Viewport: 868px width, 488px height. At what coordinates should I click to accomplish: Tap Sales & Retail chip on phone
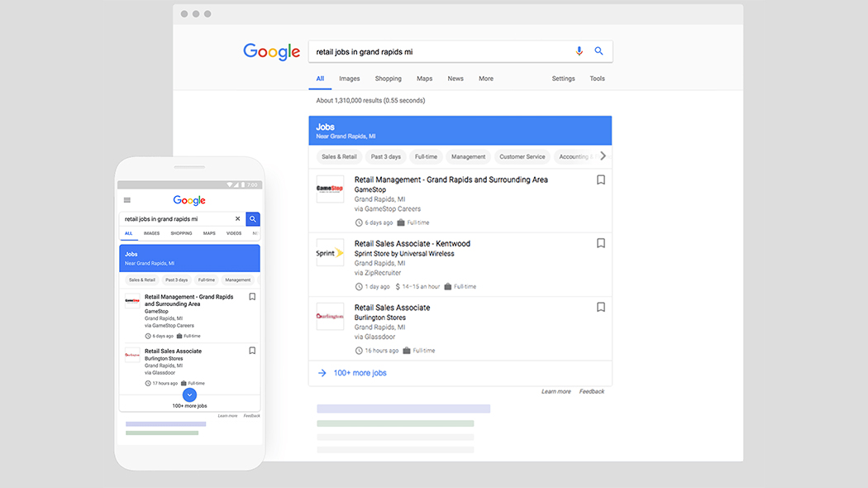click(141, 280)
